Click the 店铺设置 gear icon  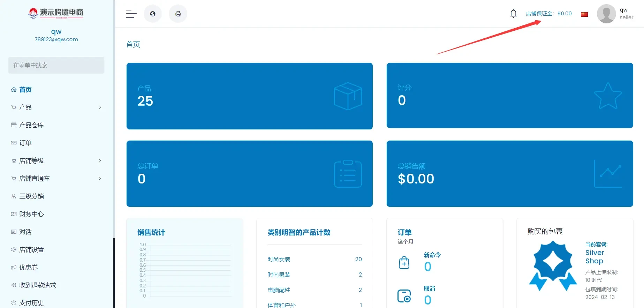(14, 250)
